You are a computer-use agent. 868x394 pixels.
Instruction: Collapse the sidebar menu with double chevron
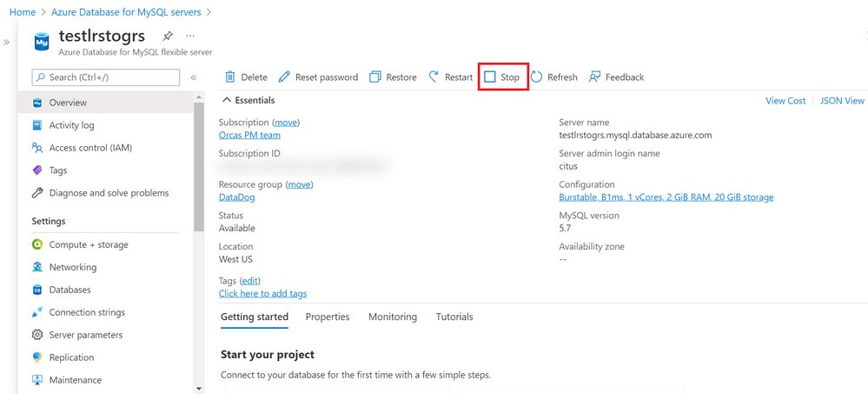pyautogui.click(x=193, y=77)
